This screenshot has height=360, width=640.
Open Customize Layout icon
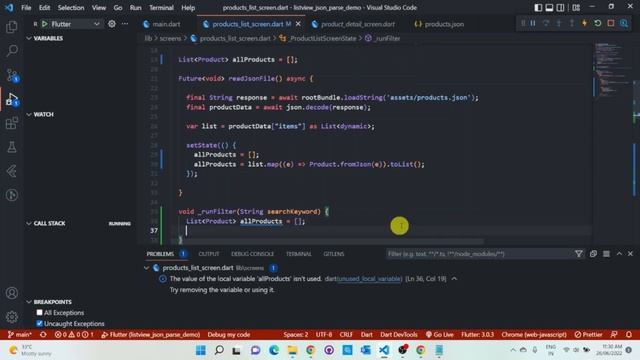576,7
